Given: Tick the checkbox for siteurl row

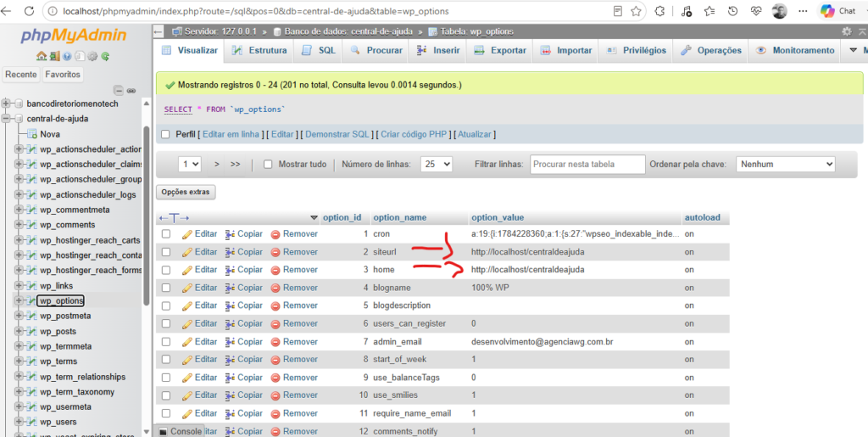Looking at the screenshot, I should tap(165, 252).
